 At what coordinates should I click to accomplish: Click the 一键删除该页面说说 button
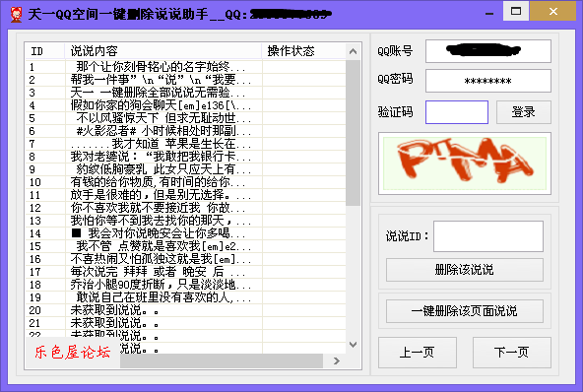coord(465,311)
